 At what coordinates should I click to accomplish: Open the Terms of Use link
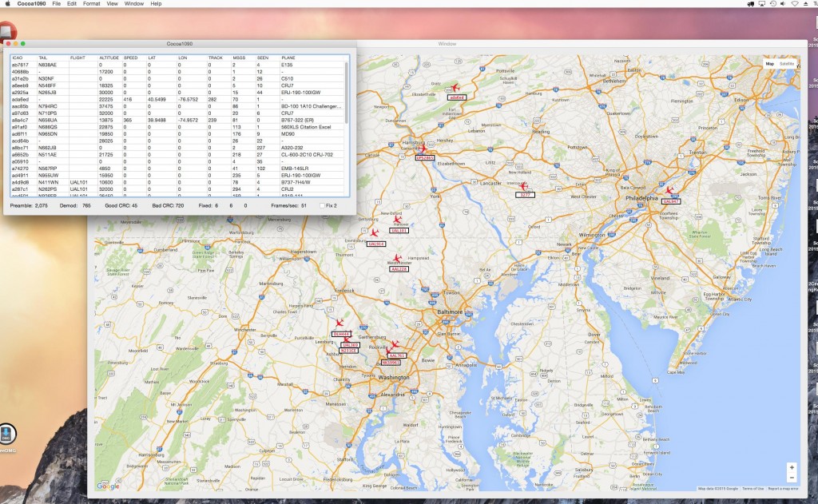(x=752, y=489)
